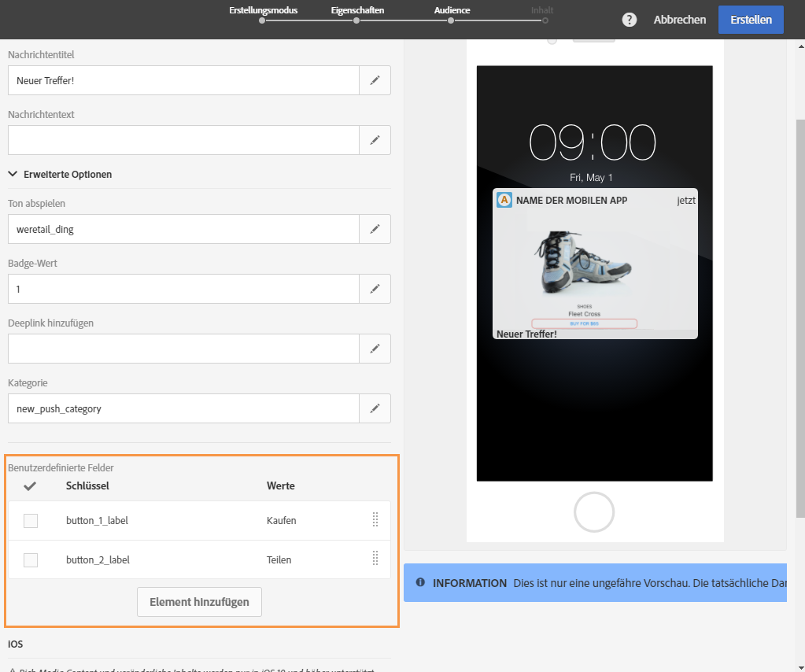The image size is (805, 672).
Task: Open the Badge-Wert pencil editor icon
Action: [375, 289]
